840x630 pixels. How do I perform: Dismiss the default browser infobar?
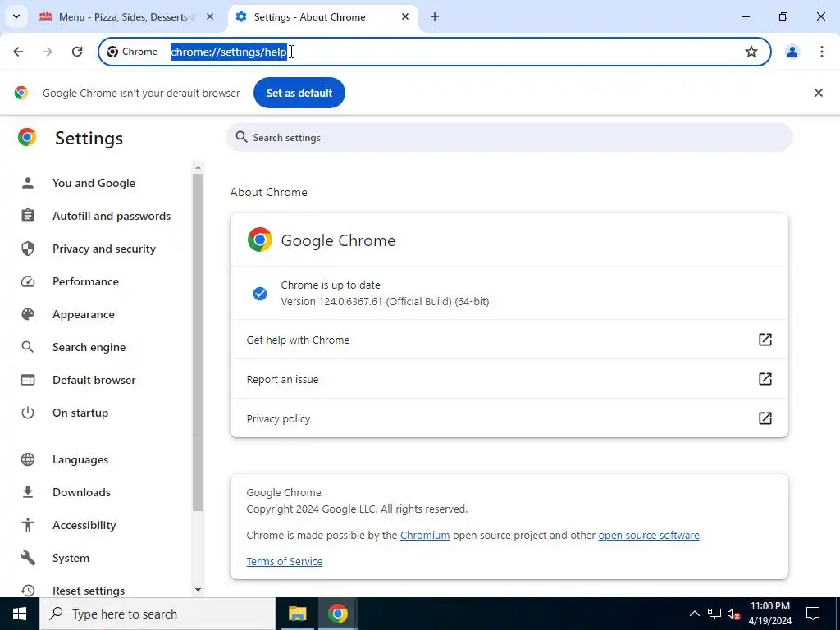click(818, 93)
